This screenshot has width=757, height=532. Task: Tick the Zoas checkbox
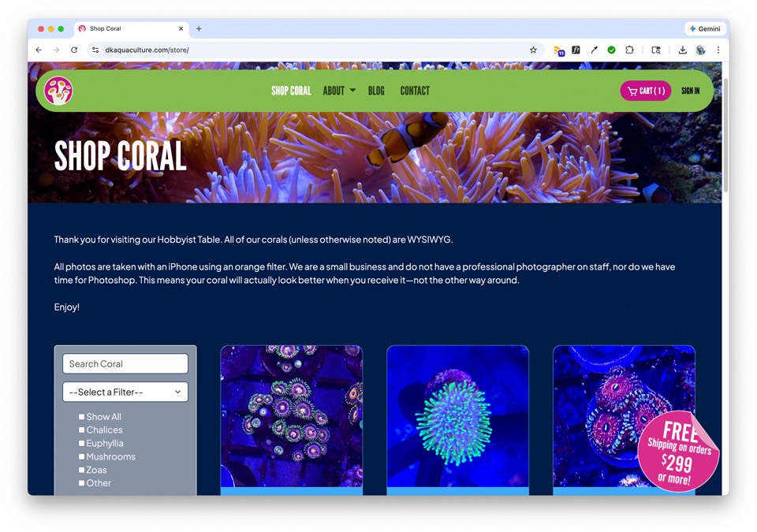81,471
